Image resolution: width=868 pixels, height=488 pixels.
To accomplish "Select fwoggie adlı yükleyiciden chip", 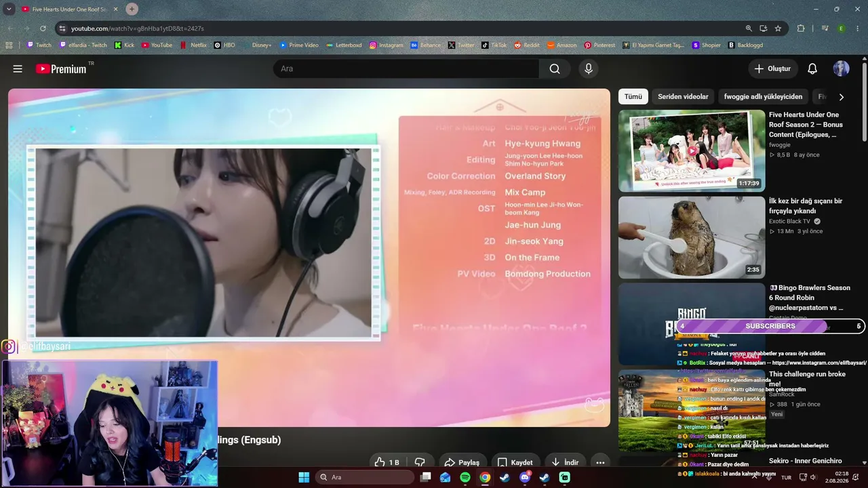I will pyautogui.click(x=763, y=97).
